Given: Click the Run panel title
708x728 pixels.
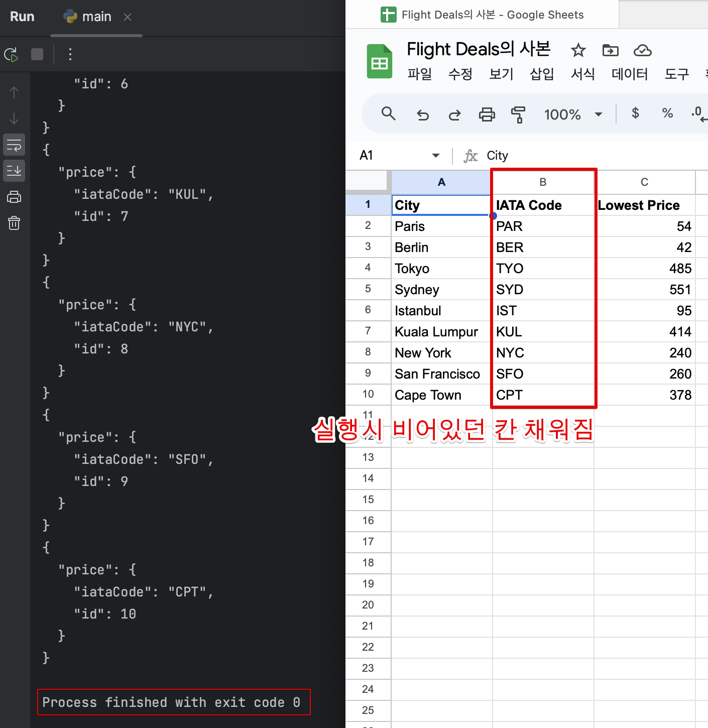Looking at the screenshot, I should click(22, 17).
